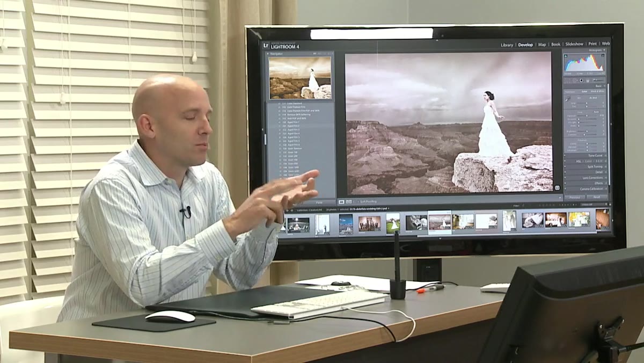Click the Lr logo identity plate
The image size is (644, 363).
pos(266,46)
